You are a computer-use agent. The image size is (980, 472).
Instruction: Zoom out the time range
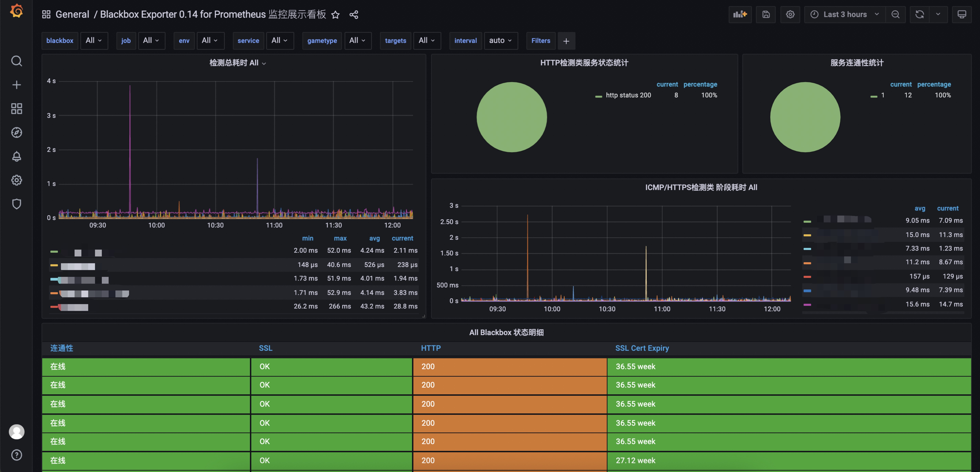895,14
